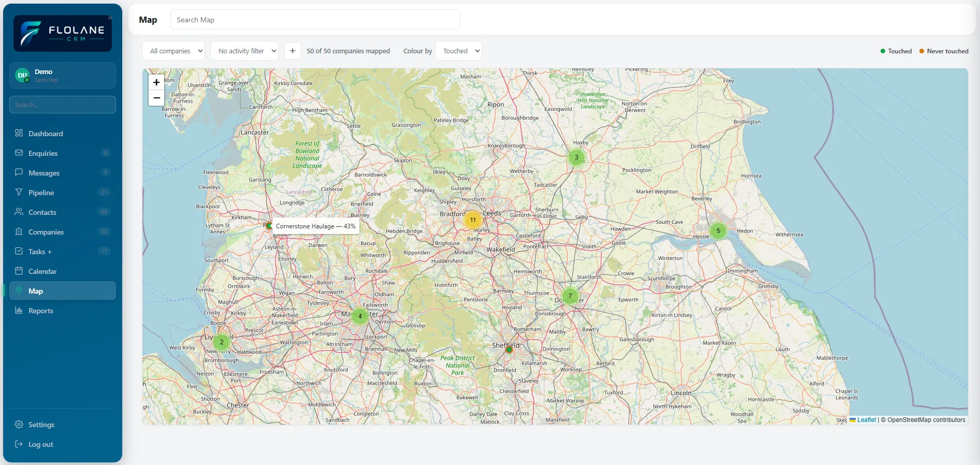Screen dimensions: 980x465
Task: Click the Flolane CRM logo
Action: click(x=63, y=33)
